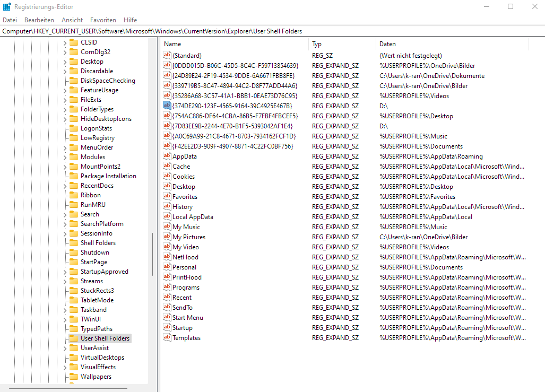Select the Package Installation key

tap(108, 176)
